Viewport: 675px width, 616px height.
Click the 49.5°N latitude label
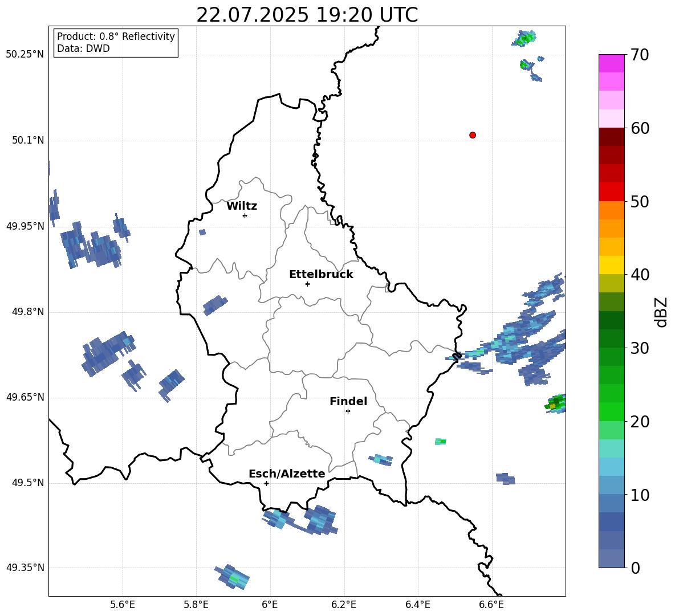pyautogui.click(x=28, y=483)
